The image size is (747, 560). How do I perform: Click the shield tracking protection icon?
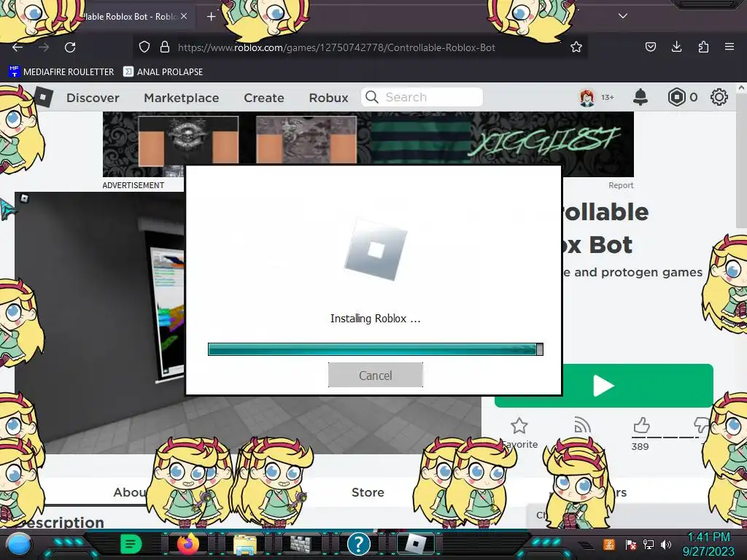144,47
